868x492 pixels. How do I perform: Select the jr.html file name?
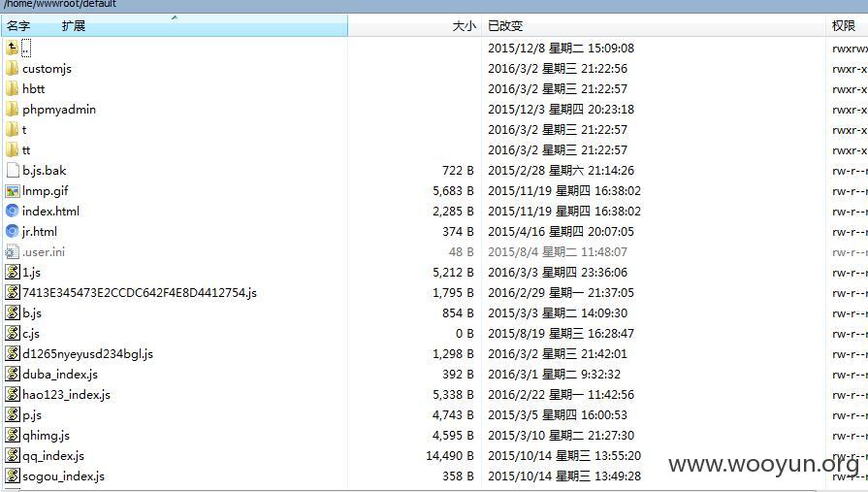click(40, 232)
